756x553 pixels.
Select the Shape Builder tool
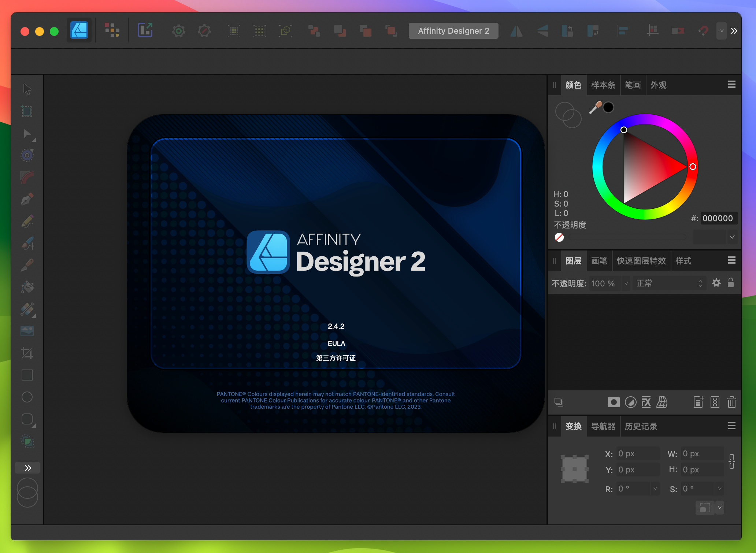click(x=27, y=441)
